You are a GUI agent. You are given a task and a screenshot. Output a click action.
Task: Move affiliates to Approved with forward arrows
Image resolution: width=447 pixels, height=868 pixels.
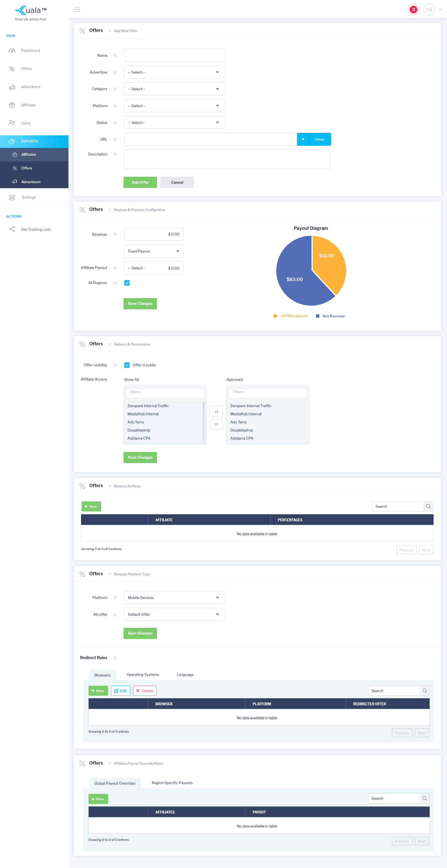[x=216, y=411]
